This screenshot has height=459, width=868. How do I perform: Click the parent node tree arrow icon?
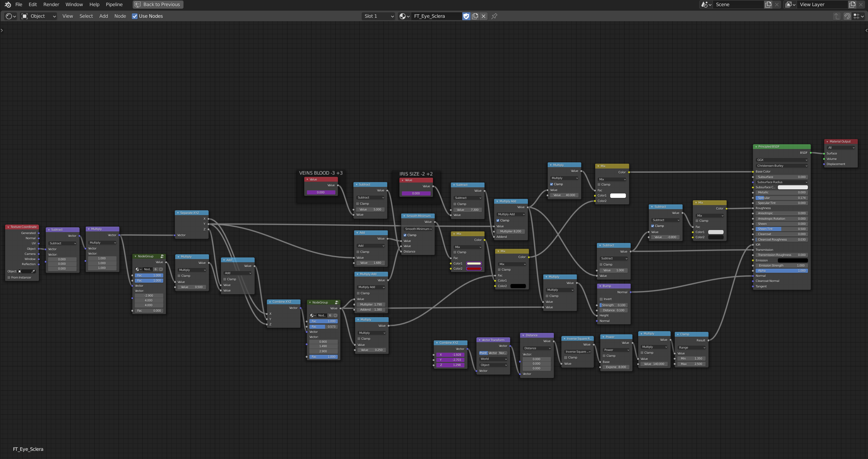[836, 16]
